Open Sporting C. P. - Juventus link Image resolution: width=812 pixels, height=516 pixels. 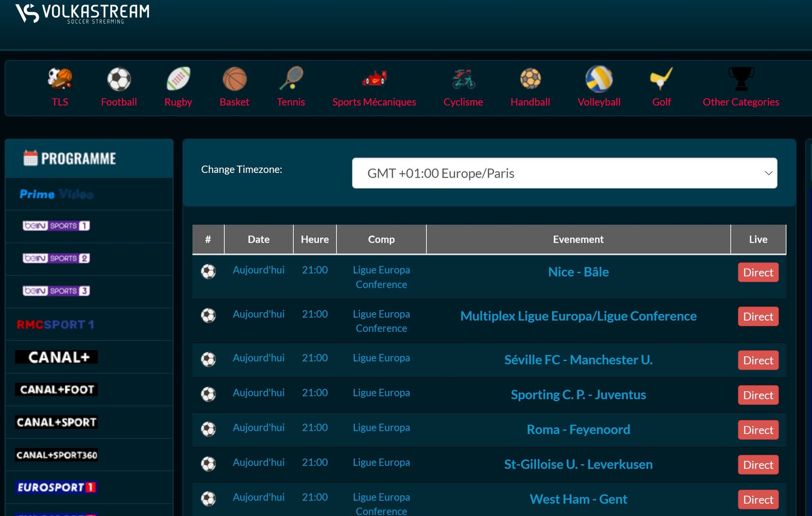tap(579, 395)
